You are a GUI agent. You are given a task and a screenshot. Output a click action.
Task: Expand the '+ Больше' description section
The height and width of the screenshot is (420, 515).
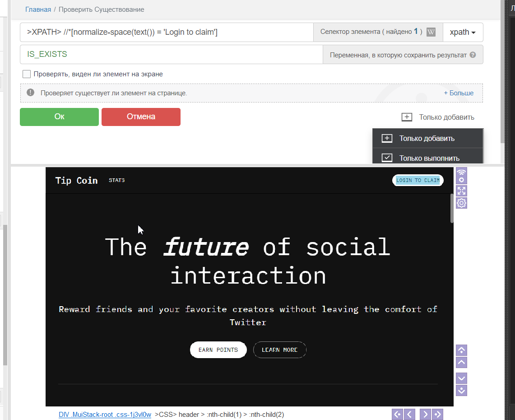[459, 93]
